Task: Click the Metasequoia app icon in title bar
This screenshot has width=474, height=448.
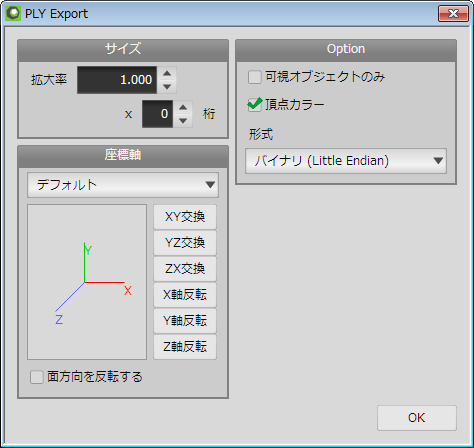Action: (13, 14)
